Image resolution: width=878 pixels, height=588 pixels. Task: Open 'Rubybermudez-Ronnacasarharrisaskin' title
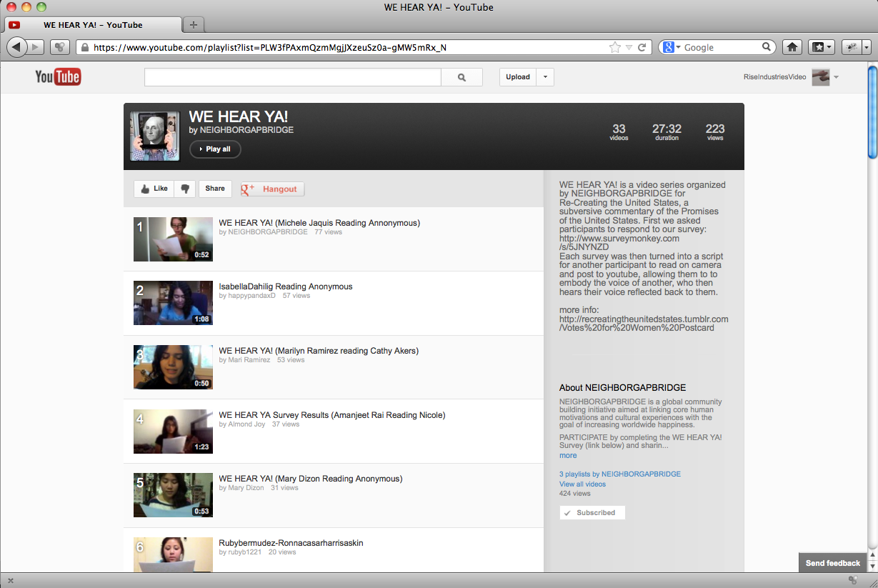[x=291, y=543]
